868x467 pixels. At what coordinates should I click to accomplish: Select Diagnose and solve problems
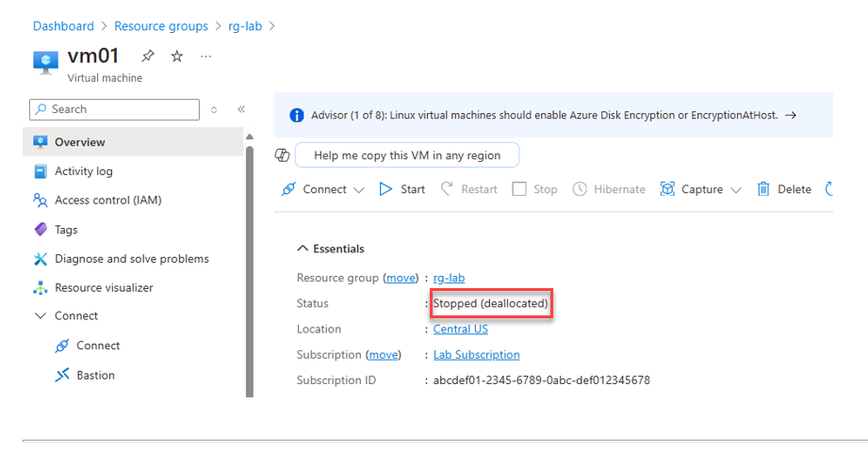(133, 258)
